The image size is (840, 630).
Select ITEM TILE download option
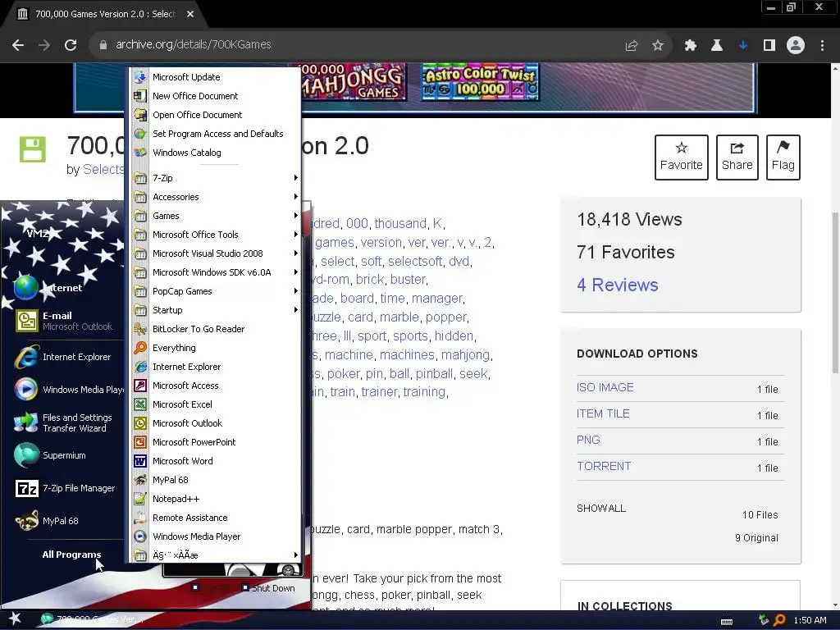603,413
